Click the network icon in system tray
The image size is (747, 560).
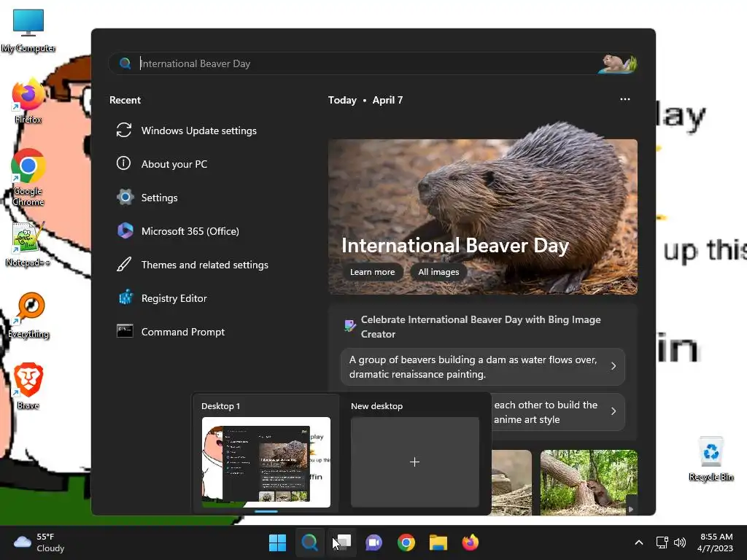[x=662, y=542]
